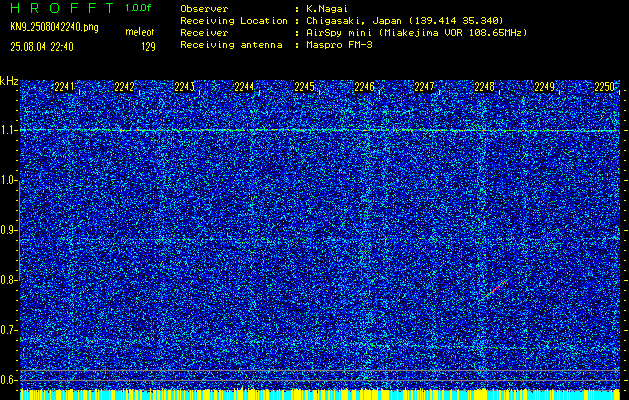Click the yellow-cyan signal strength bar

click(x=320, y=394)
